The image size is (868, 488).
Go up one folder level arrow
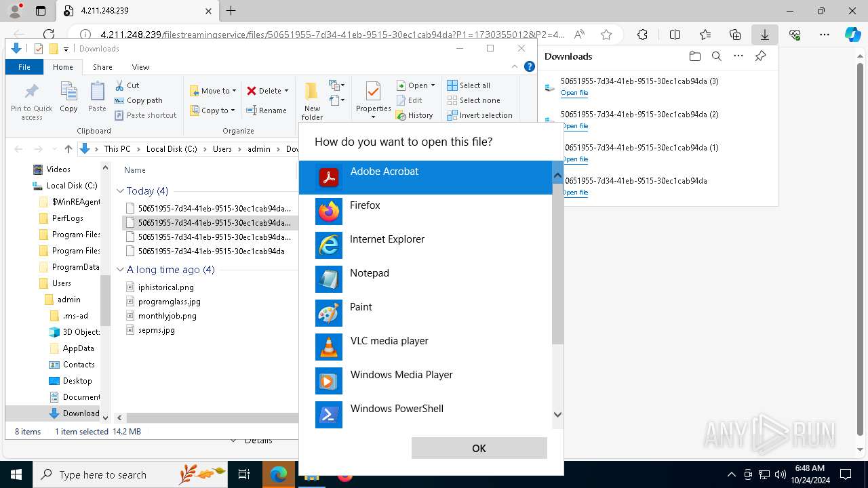click(x=68, y=149)
